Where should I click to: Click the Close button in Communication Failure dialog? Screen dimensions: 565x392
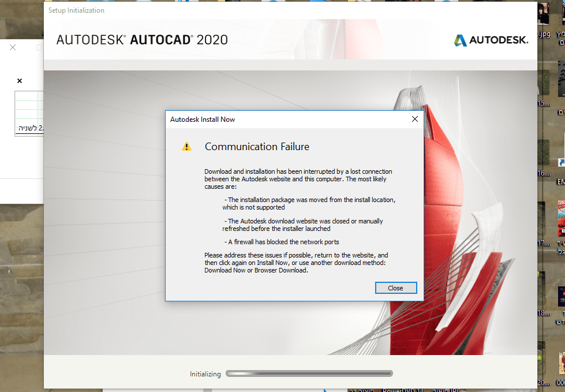click(x=396, y=288)
